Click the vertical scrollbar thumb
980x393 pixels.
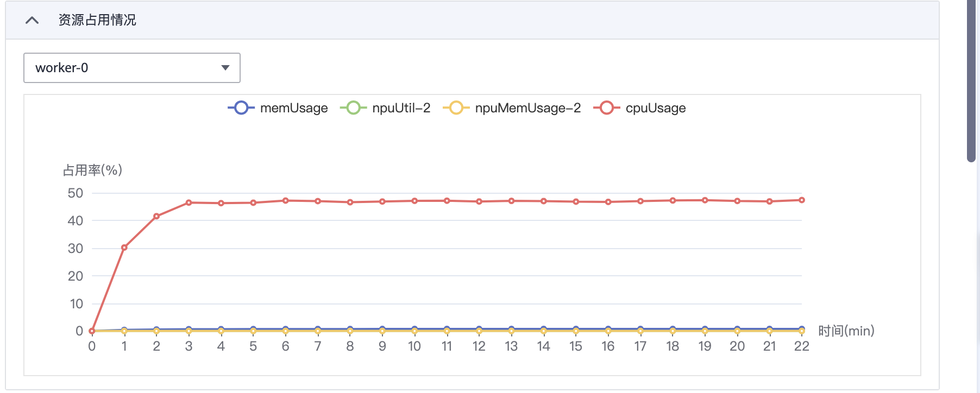tap(971, 81)
